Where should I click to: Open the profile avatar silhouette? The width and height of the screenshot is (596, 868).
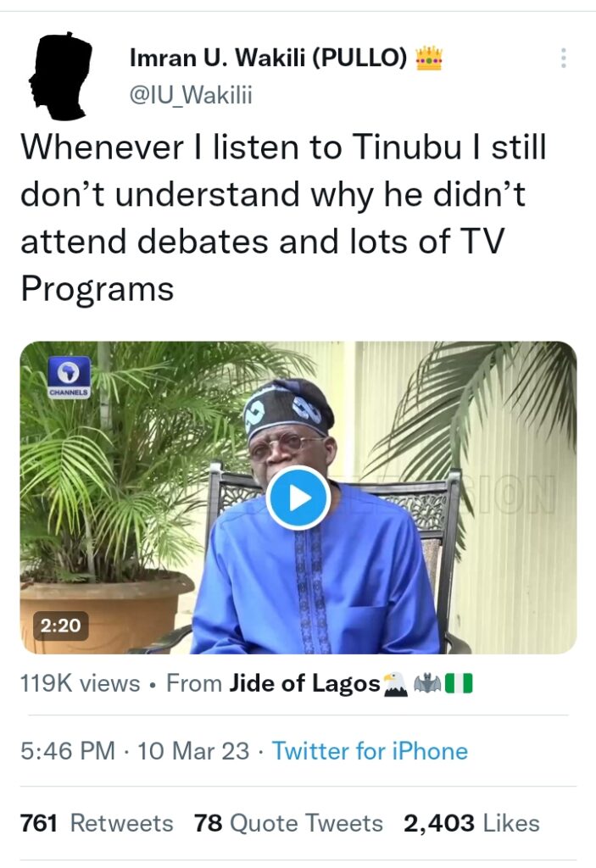(x=60, y=76)
